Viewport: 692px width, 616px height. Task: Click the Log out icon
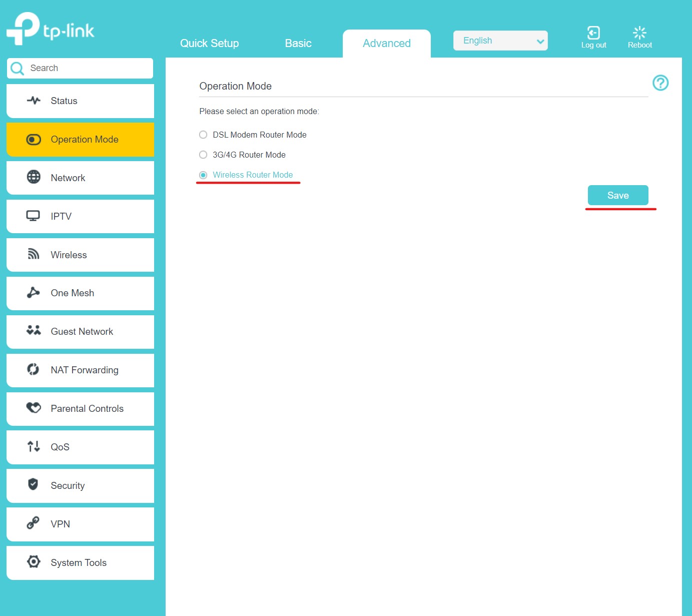(593, 33)
